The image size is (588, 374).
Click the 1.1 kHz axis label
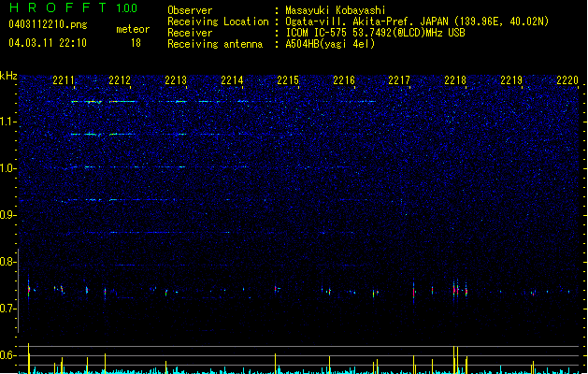[x=7, y=122]
